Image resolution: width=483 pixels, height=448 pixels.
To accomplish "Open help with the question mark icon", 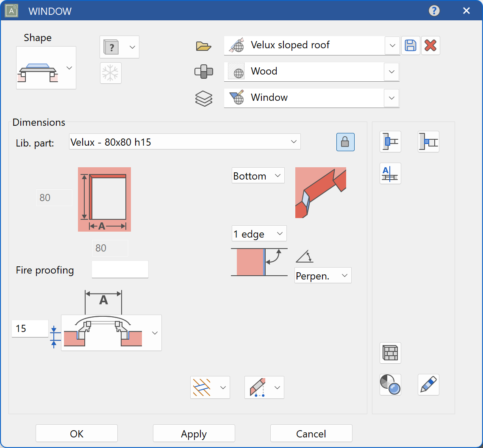I will pos(434,11).
